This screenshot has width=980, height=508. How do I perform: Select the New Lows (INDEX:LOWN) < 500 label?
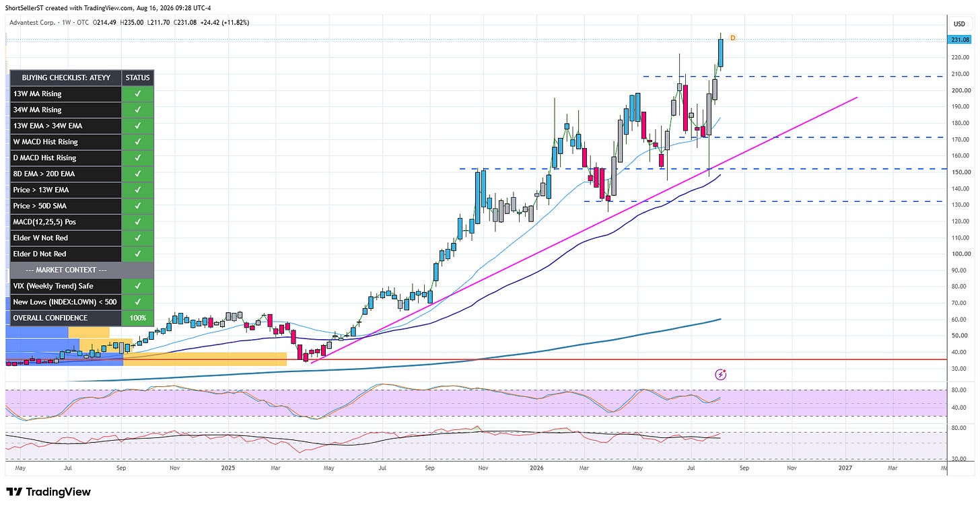click(x=65, y=302)
